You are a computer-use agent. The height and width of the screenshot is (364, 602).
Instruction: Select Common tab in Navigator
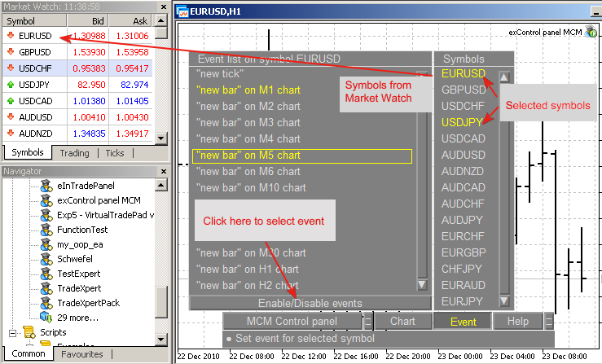click(29, 353)
